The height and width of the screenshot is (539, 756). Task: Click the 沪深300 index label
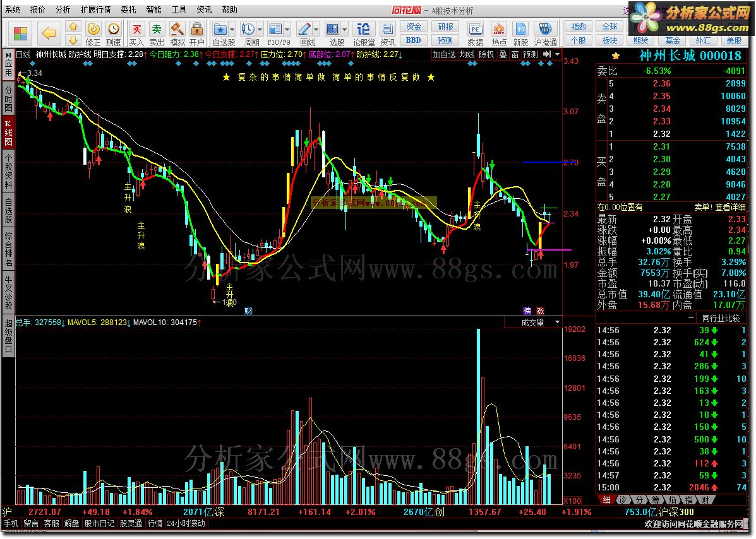click(677, 512)
